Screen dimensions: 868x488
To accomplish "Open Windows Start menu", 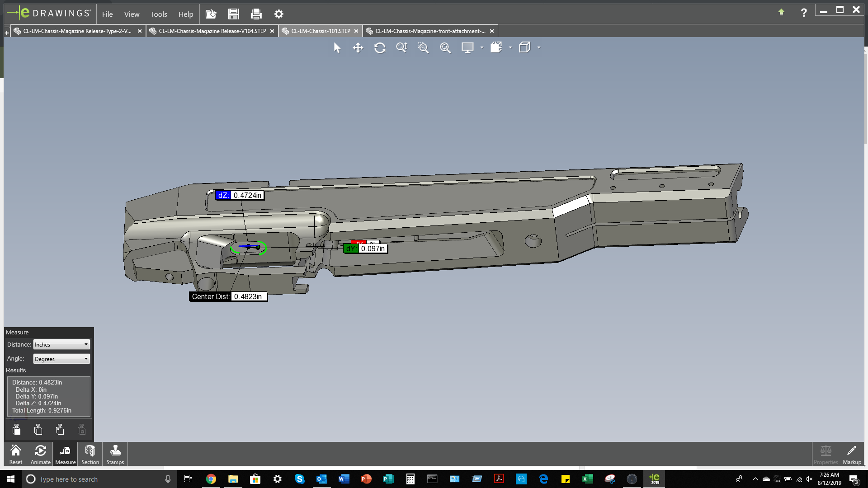I will click(11, 479).
